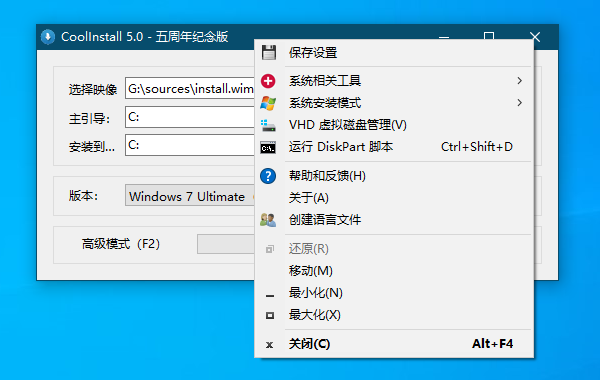Click the floppy disk save icon
This screenshot has height=380, width=600.
click(269, 52)
